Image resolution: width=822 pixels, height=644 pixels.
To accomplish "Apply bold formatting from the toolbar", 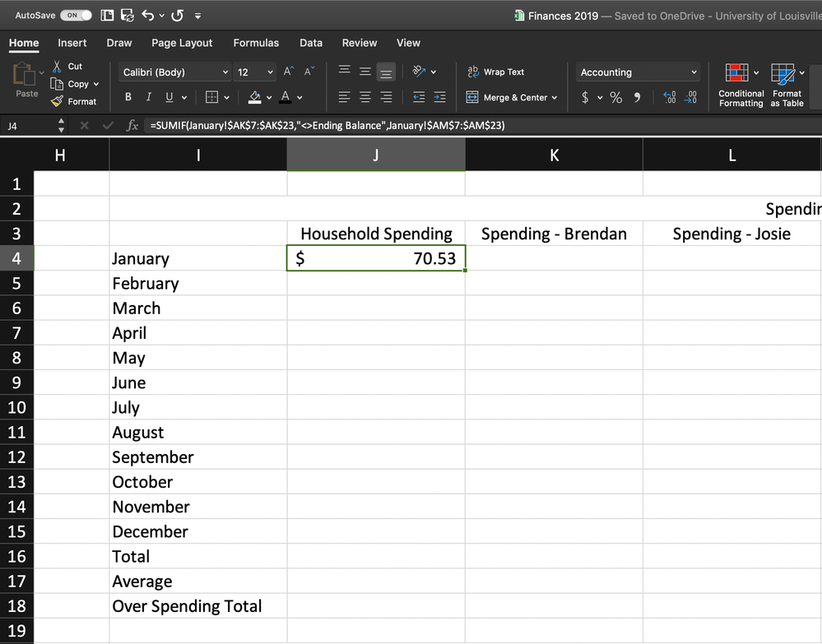I will tap(128, 96).
